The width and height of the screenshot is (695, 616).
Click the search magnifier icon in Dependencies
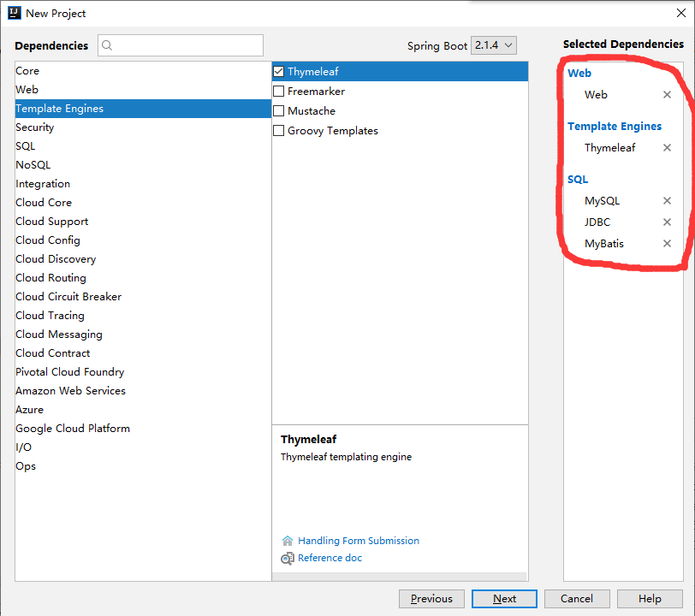click(x=108, y=45)
